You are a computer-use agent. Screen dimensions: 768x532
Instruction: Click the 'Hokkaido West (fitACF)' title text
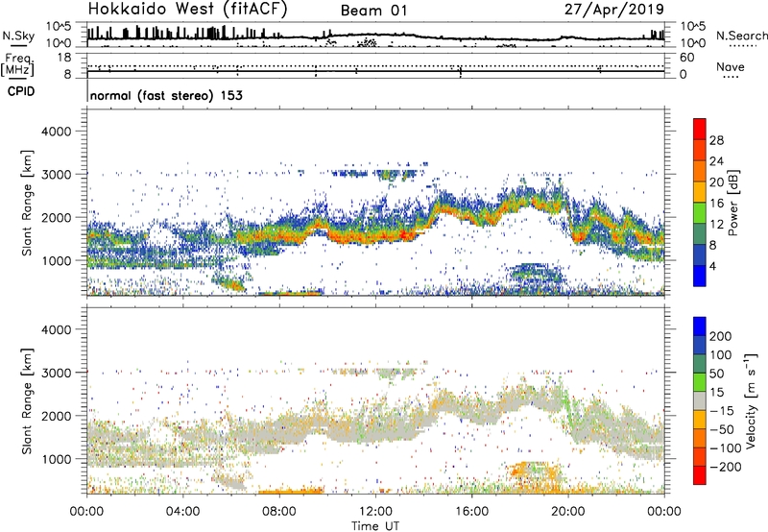[x=187, y=9]
